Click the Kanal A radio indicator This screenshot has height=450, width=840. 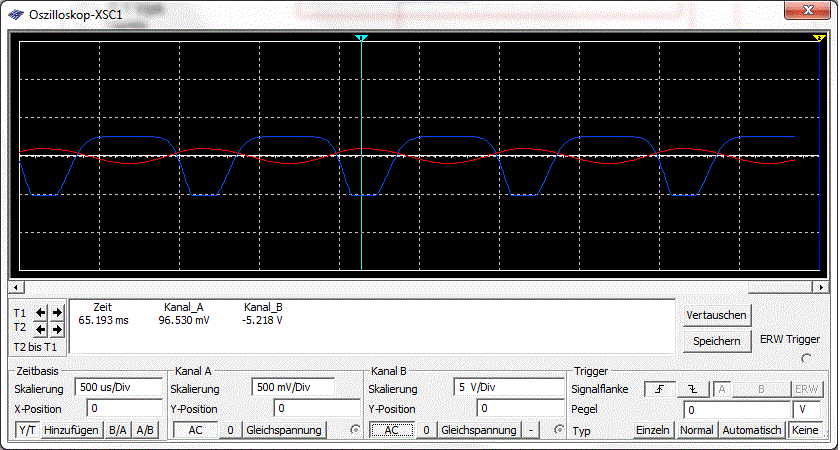click(x=355, y=430)
